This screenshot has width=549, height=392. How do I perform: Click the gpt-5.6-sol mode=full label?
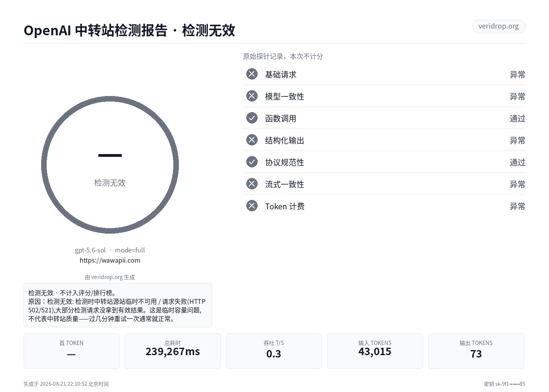coord(110,250)
